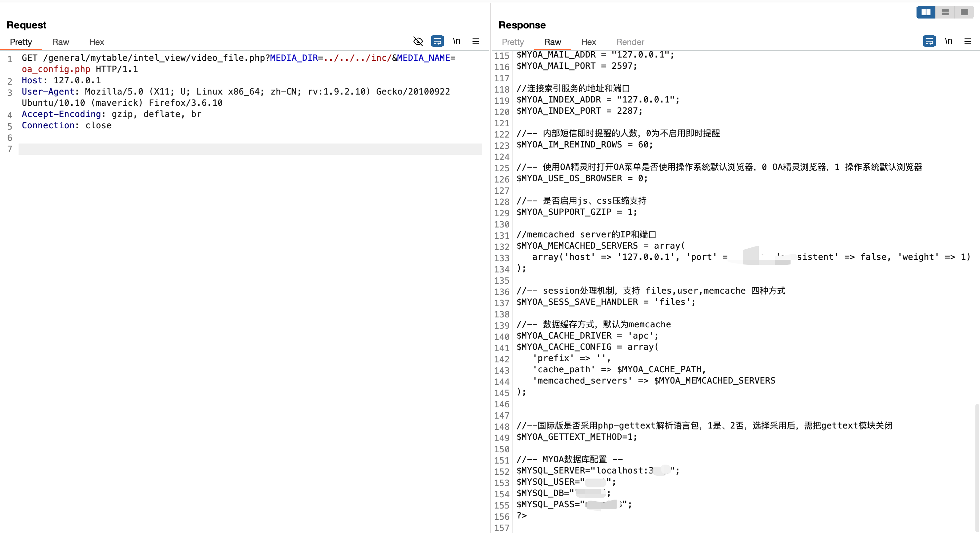Viewport: 980px width, 533px height.
Task: Click $MYOA_MAIL_ADDR line in response
Action: (595, 55)
